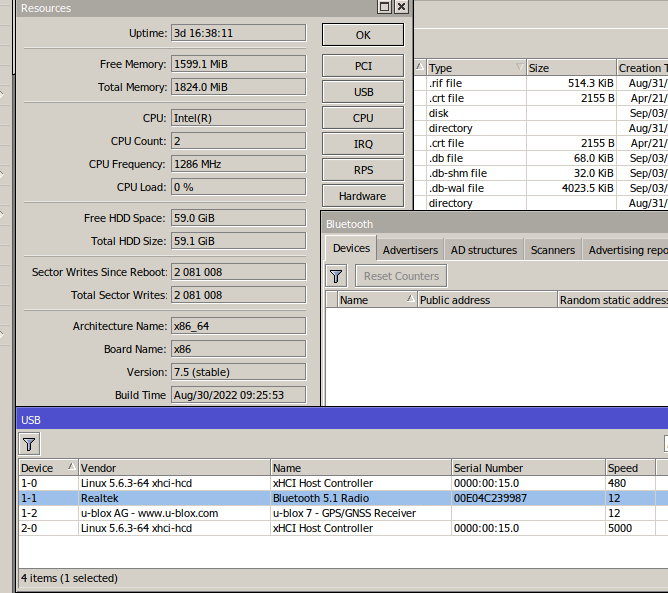Click the CPU Frequency field
This screenshot has height=593, width=668.
pyautogui.click(x=239, y=164)
